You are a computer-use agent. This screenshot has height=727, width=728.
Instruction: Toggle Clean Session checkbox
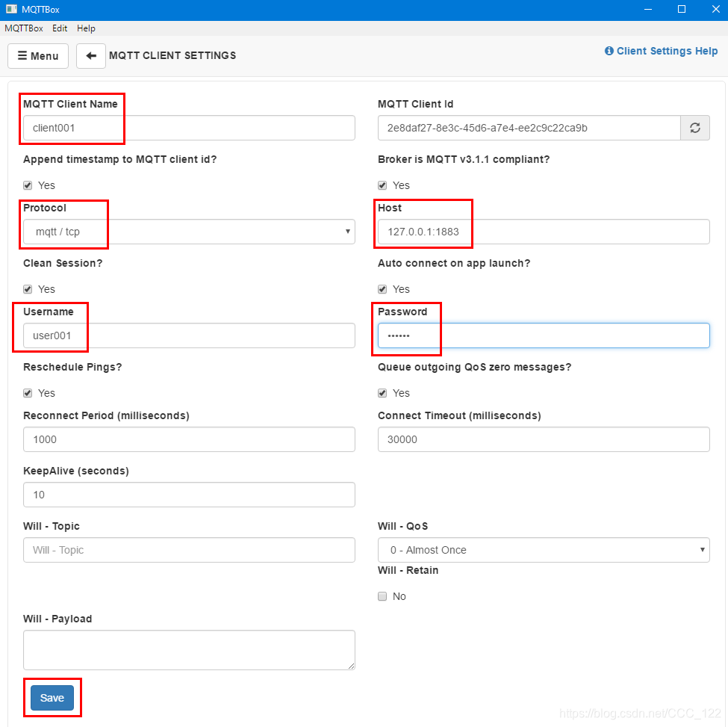(28, 289)
